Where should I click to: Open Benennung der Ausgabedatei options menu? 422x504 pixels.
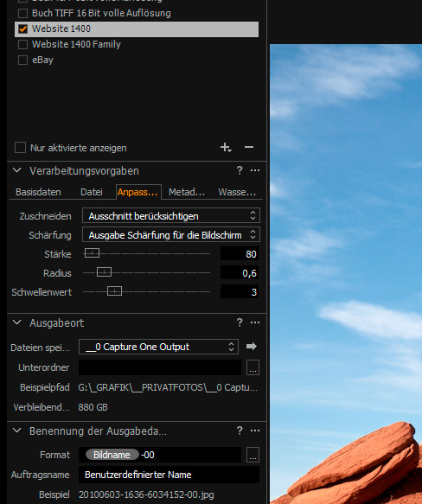pos(255,431)
